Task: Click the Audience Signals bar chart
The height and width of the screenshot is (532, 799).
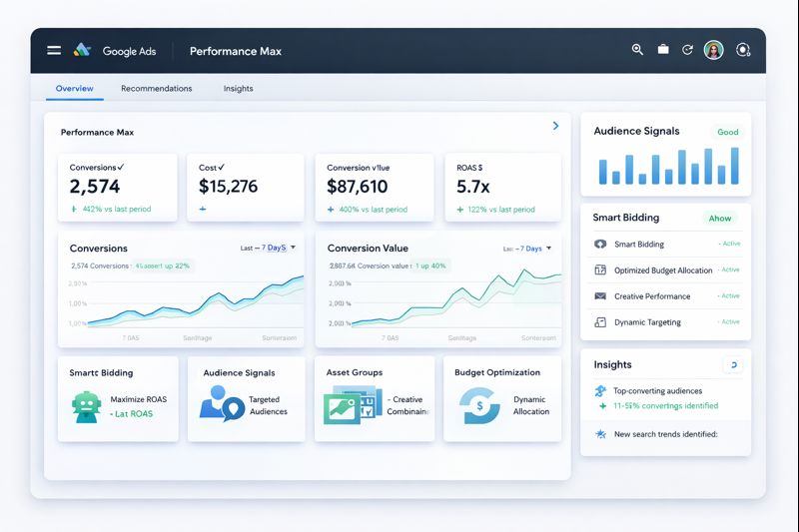Action: click(668, 166)
